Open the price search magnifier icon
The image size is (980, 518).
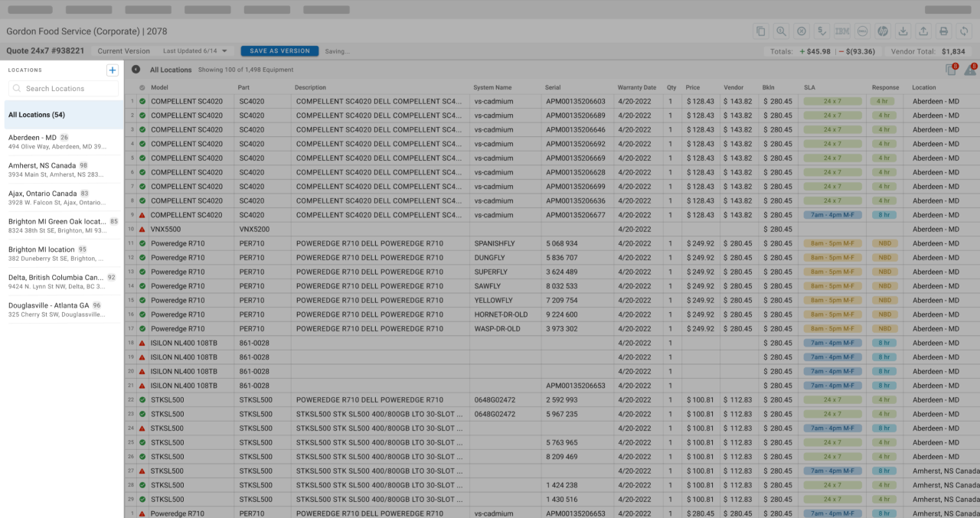(x=781, y=31)
